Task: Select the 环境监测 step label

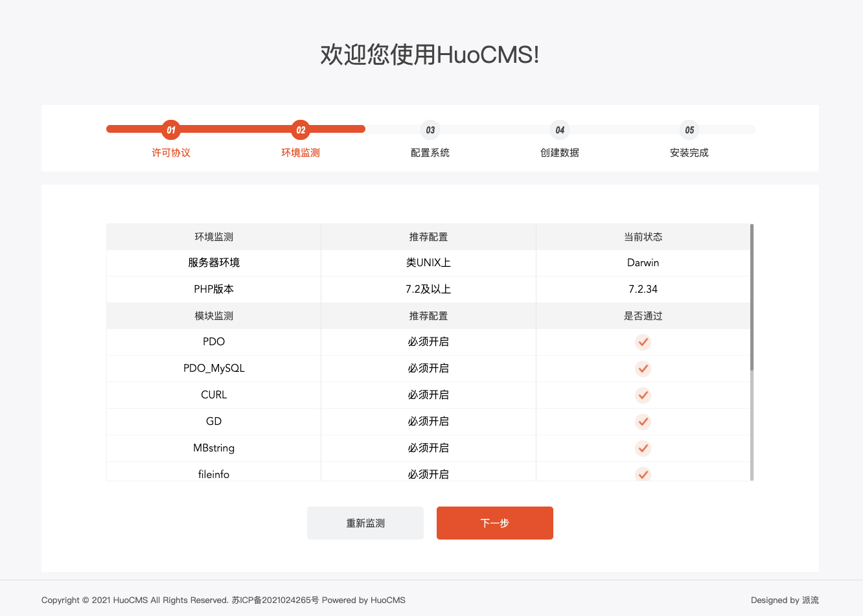Action: 301,153
